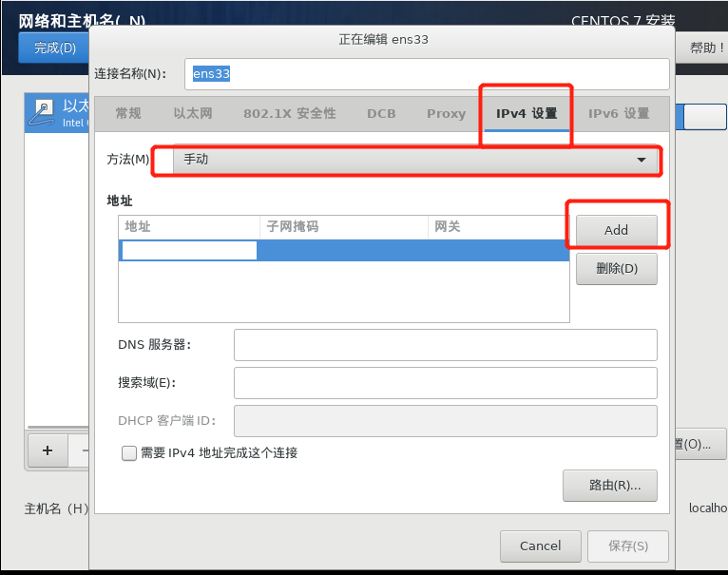The image size is (728, 575).
Task: Click the 地址 column header
Action: 189,226
